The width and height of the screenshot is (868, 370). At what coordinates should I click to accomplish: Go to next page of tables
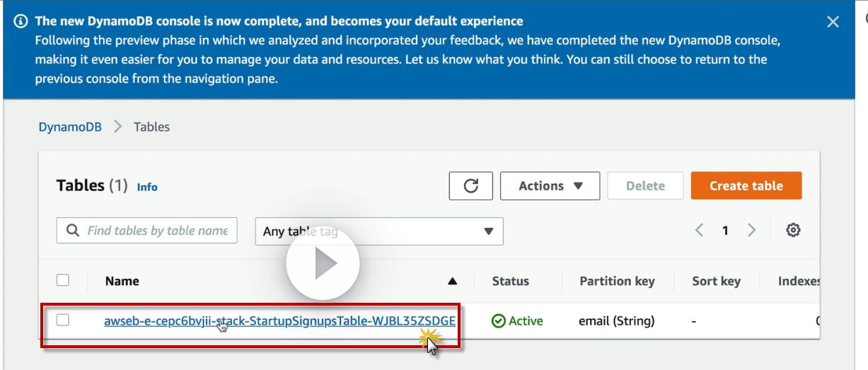point(752,231)
